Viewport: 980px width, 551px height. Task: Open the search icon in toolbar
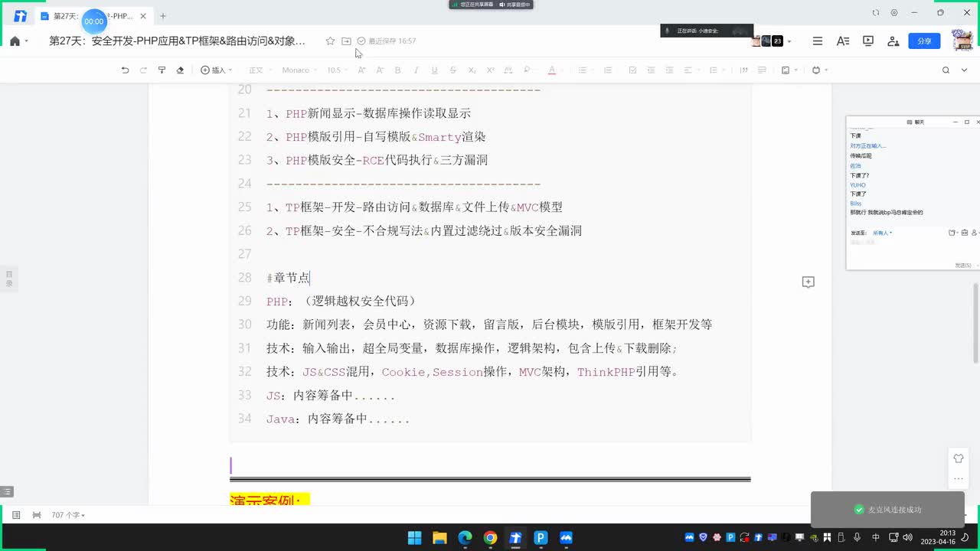[x=946, y=70]
